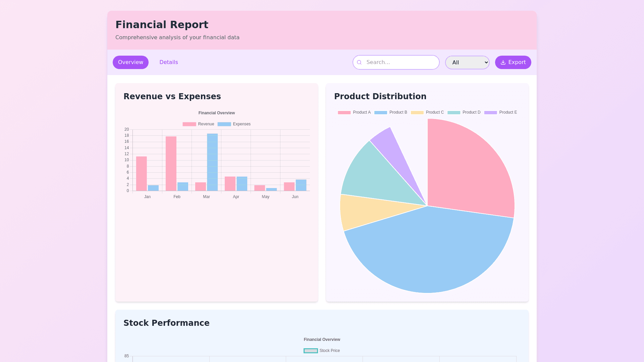The image size is (644, 362).
Task: Click the March expenses bar
Action: click(212, 163)
